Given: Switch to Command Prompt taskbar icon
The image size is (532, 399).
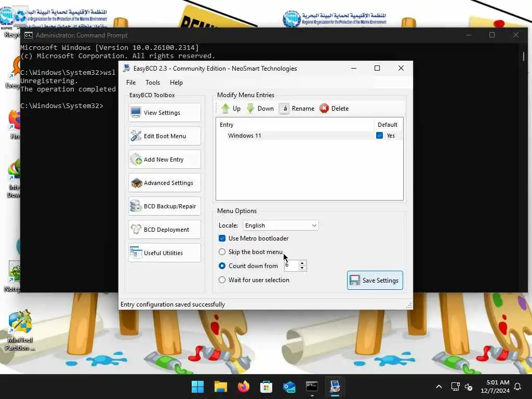Looking at the screenshot, I should [312, 387].
